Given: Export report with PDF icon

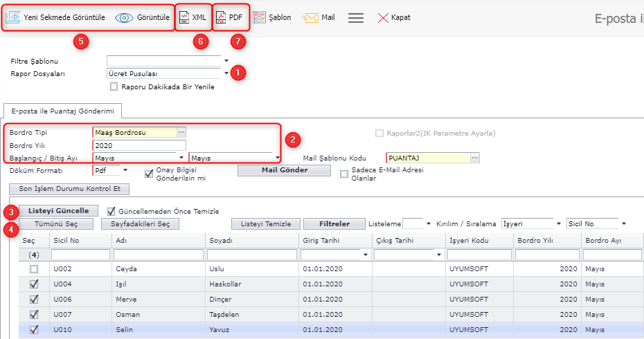Looking at the screenshot, I should pyautogui.click(x=220, y=18).
